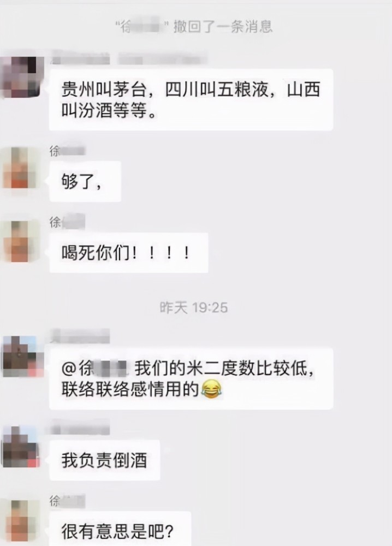Screen dimensions: 392x546
Task: Click the 联络联络感情用的 message bubble
Action: click(191, 379)
